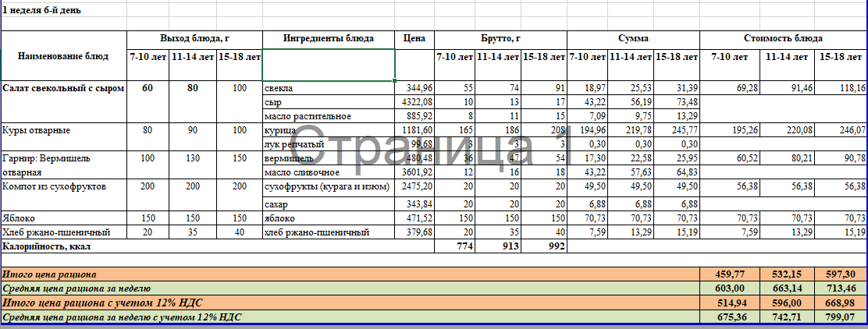Click the calorie value 774 cell
Image resolution: width=868 pixels, height=329 pixels.
454,246
